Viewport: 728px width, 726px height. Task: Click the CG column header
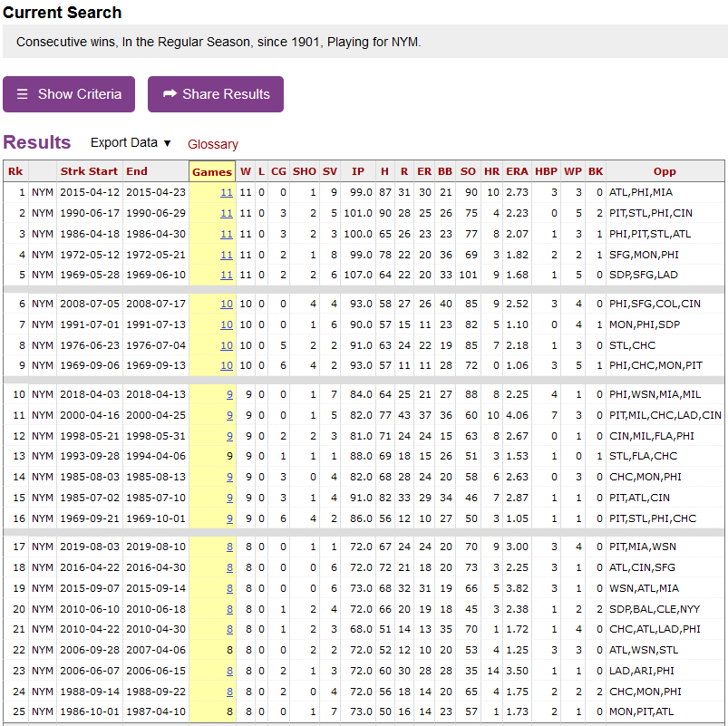(278, 171)
